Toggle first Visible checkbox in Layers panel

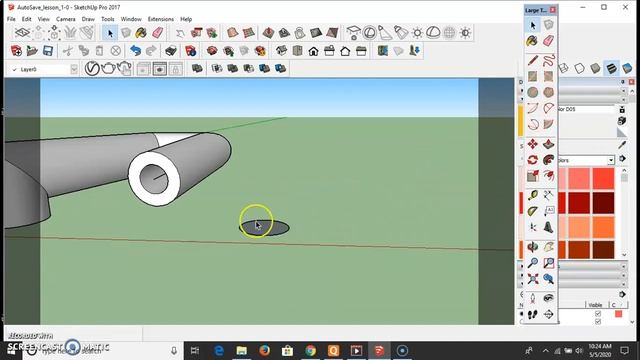[598, 313]
